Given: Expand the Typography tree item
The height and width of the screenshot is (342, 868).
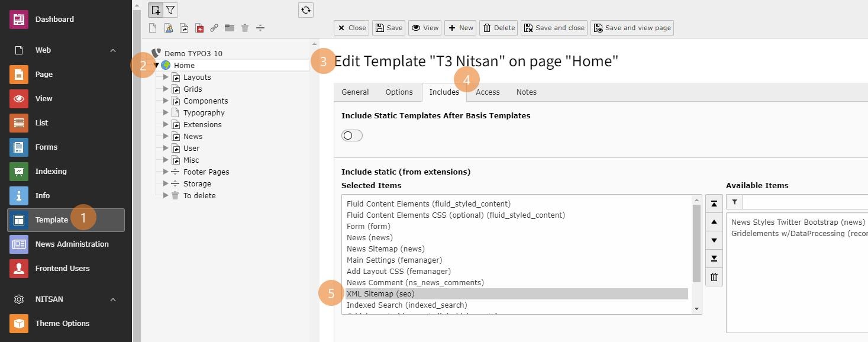Looking at the screenshot, I should [166, 112].
